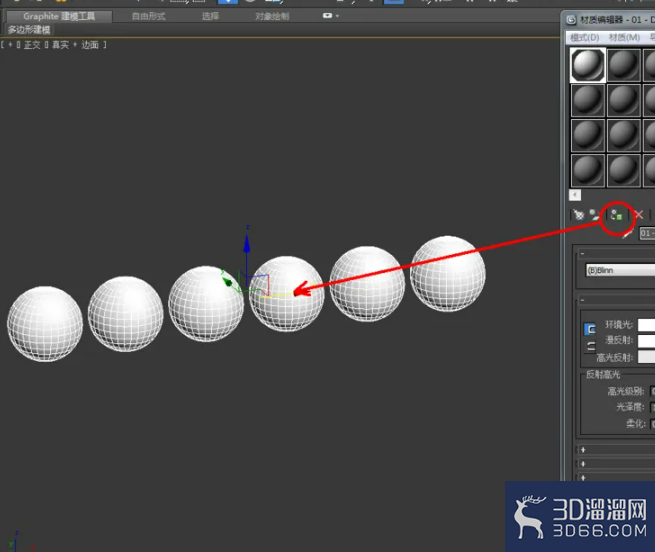
Task: Expand the second plus rollout below 柔化
Action: click(583, 463)
